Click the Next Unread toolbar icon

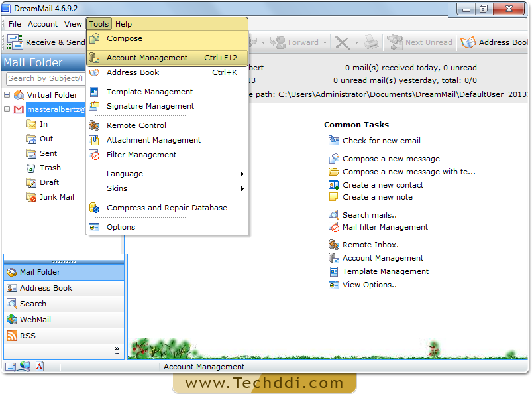coord(395,42)
